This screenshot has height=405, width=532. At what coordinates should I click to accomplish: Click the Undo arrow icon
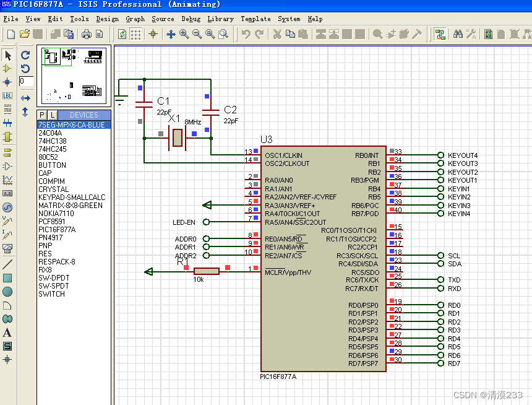pyautogui.click(x=246, y=34)
